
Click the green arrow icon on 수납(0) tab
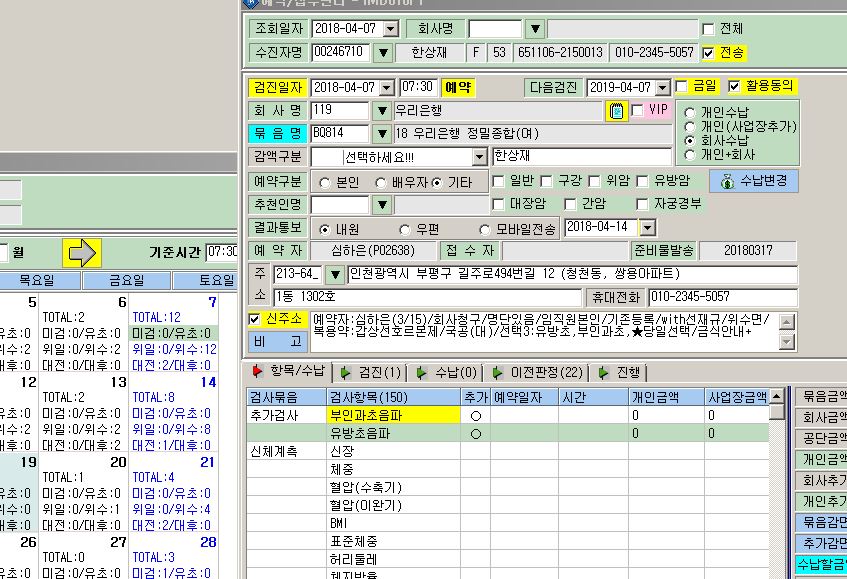tap(421, 373)
